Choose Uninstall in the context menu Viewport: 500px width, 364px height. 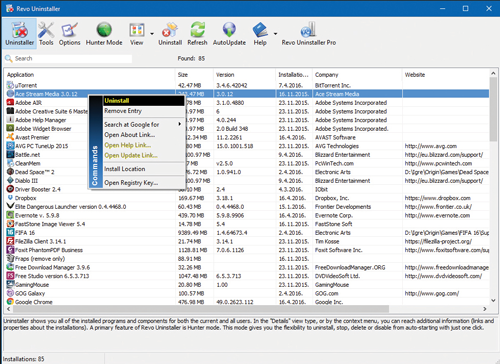[143, 100]
